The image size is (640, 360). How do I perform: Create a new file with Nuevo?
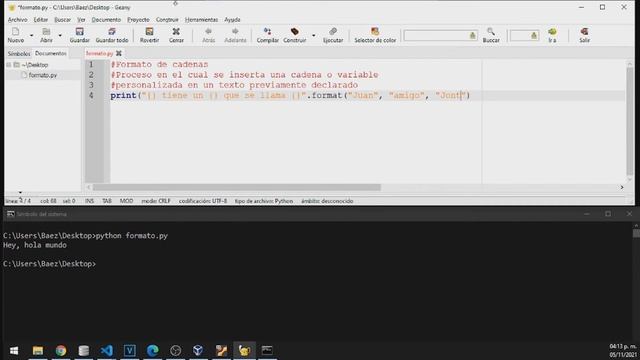pos(16,35)
